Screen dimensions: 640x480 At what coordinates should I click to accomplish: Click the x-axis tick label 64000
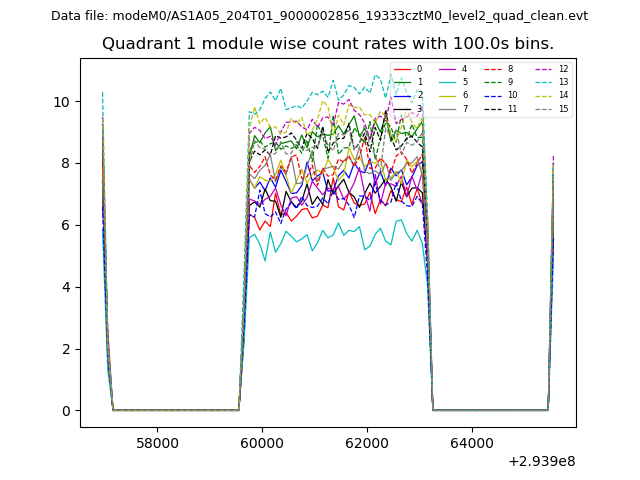(x=471, y=443)
